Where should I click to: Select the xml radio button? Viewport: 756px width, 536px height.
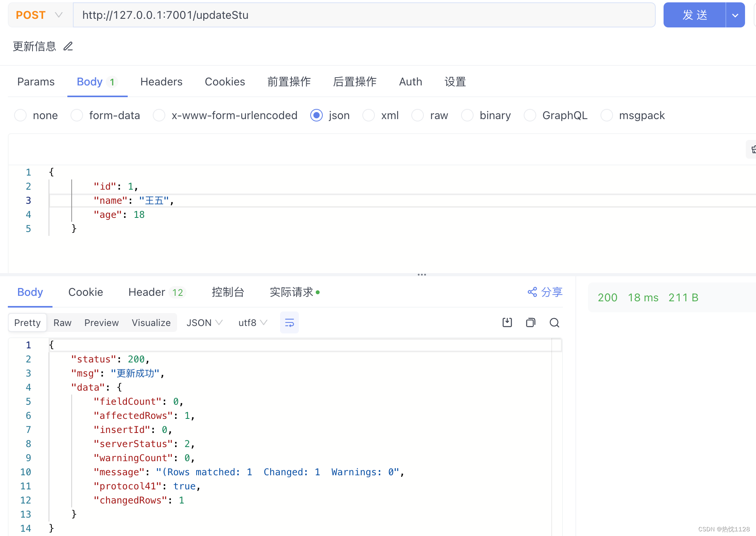[x=369, y=115]
